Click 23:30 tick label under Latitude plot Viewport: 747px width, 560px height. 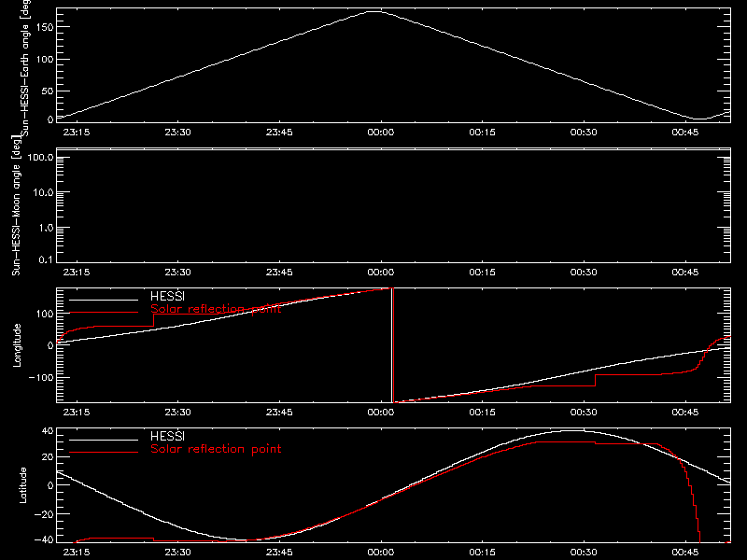coord(177,553)
